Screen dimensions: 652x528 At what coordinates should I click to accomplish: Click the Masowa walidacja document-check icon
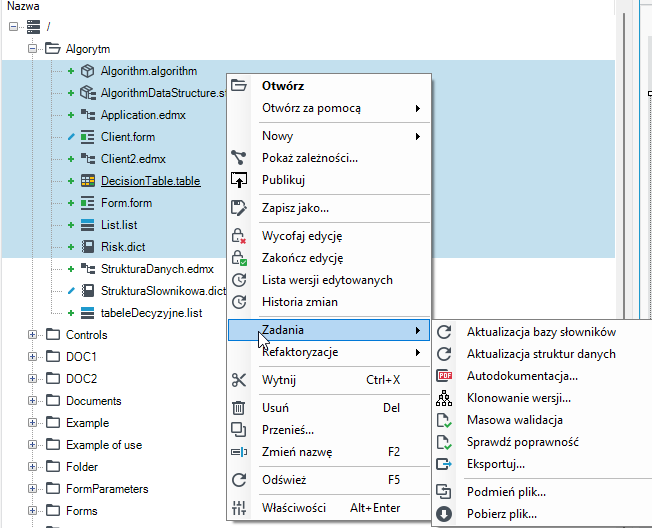(444, 420)
